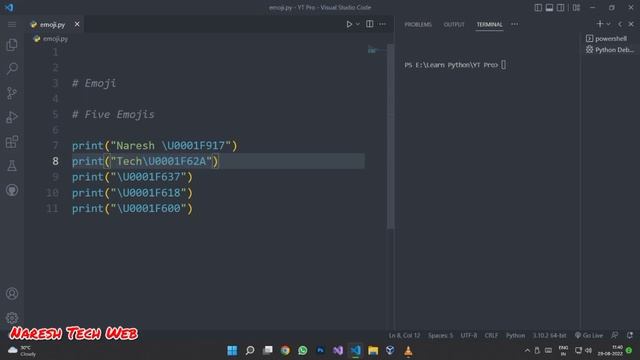Click the '# Five Emojis' comment line
This screenshot has height=360, width=640.
[x=113, y=114]
